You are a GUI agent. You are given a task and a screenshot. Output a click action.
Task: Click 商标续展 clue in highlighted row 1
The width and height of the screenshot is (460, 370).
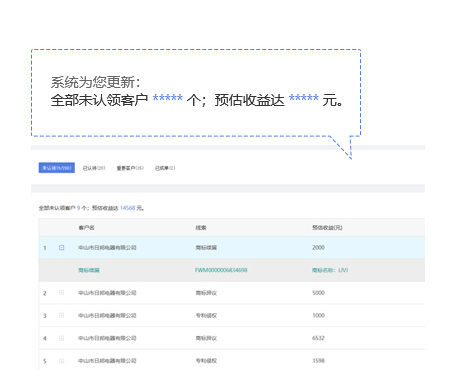pyautogui.click(x=206, y=247)
